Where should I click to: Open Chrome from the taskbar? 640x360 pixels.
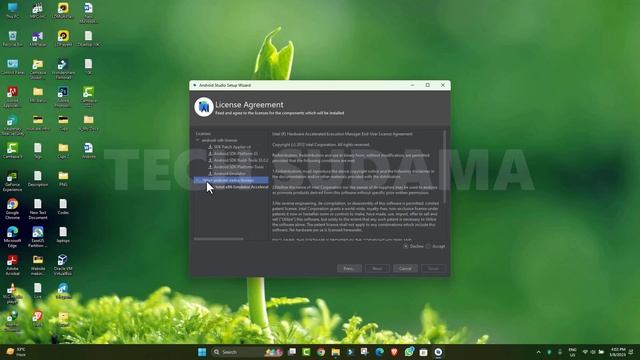tap(321, 352)
